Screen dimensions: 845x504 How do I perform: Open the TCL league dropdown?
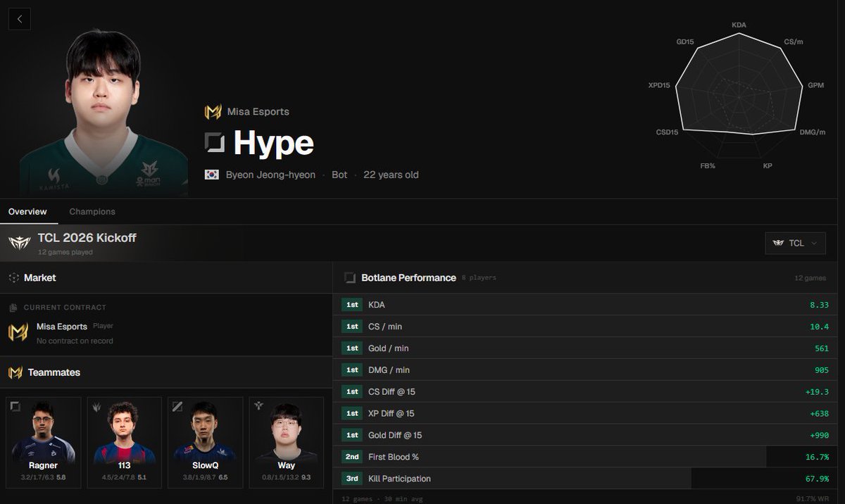(x=795, y=243)
